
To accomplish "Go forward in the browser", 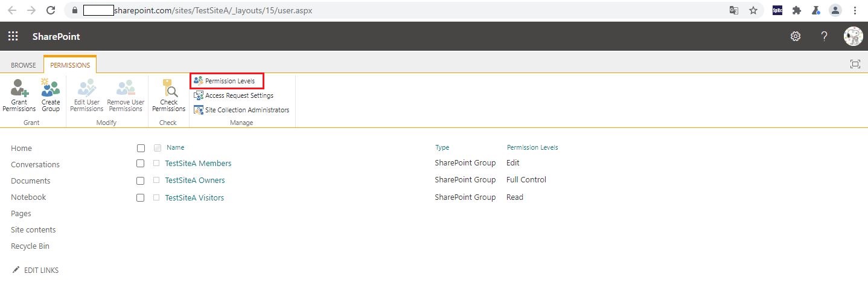I will click(x=31, y=10).
